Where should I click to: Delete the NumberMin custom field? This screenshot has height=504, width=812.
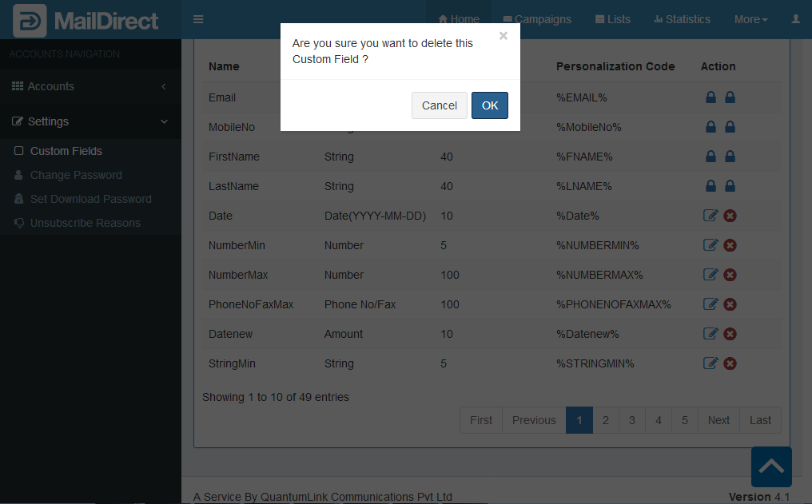pos(730,245)
